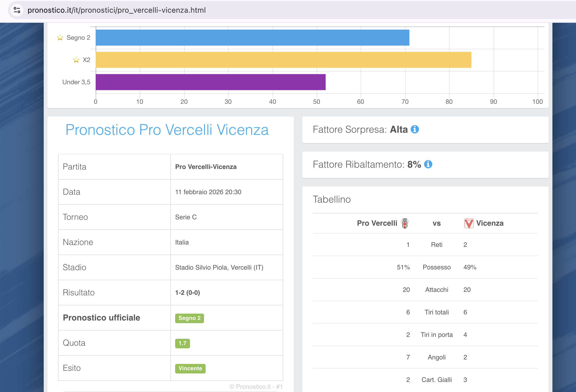
Task: Click the star icon beside Segno 2
Action: pyautogui.click(x=60, y=38)
